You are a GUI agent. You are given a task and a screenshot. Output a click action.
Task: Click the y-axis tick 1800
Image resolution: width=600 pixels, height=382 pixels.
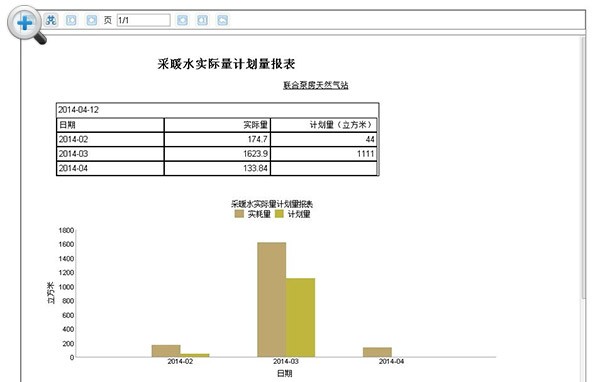coord(67,230)
